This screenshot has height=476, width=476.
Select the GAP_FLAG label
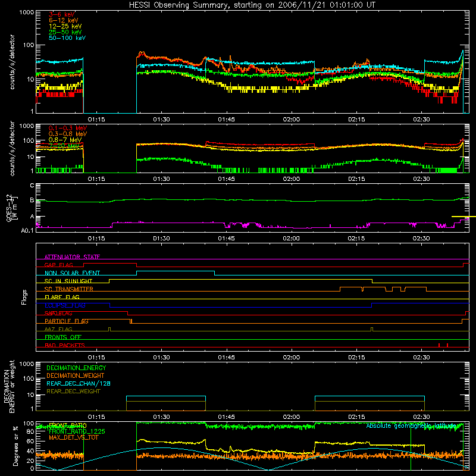tap(58, 265)
